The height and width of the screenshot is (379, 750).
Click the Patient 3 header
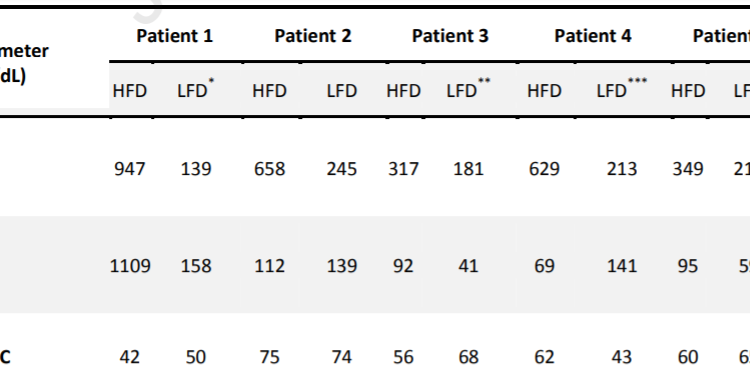click(450, 36)
